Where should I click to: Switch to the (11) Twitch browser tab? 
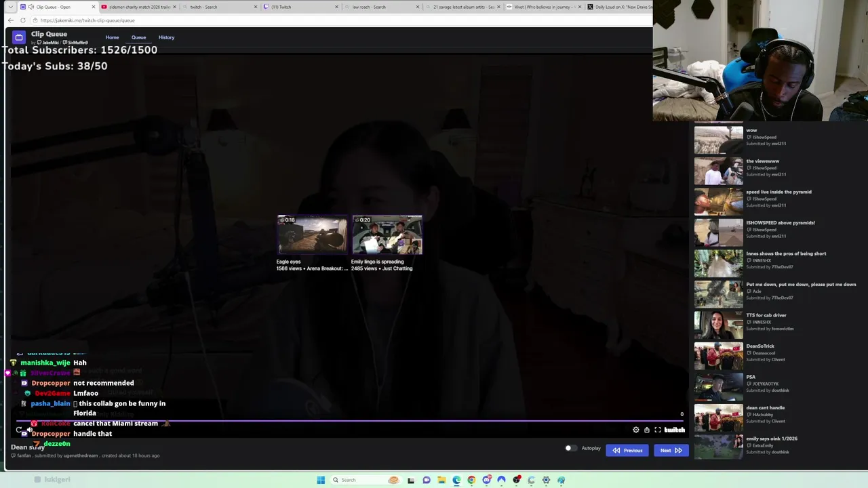pyautogui.click(x=300, y=7)
